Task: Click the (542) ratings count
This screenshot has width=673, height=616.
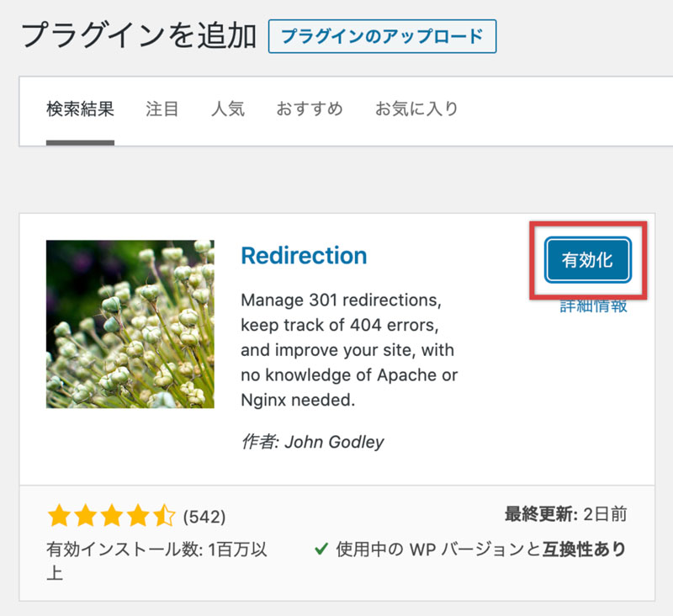Action: pyautogui.click(x=204, y=517)
